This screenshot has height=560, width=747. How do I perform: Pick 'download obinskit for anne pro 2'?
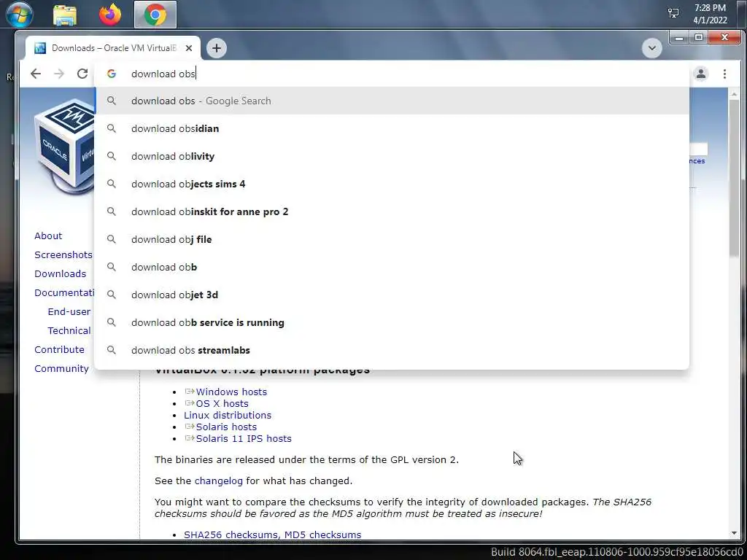click(x=392, y=211)
